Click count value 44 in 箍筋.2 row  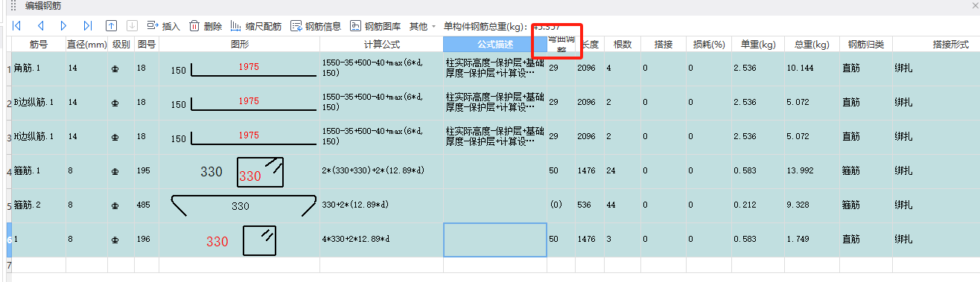coord(623,205)
